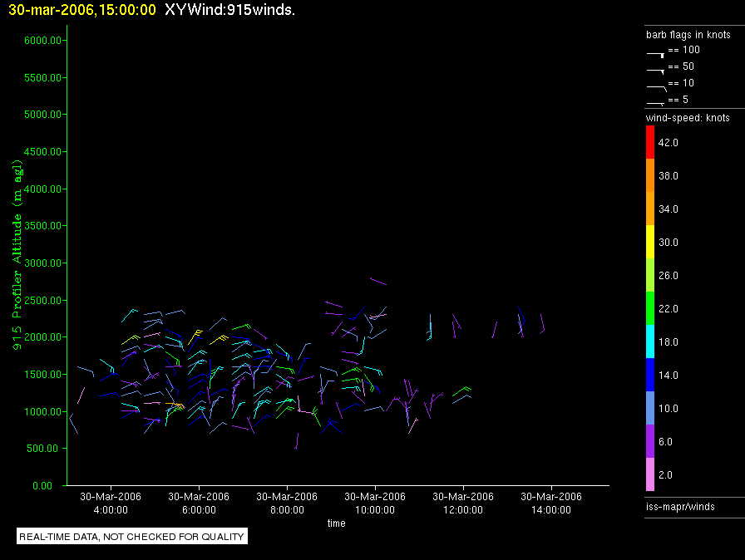This screenshot has height=560, width=745.
Task: Click the 3500.00 altitude tick label
Action: click(x=42, y=225)
